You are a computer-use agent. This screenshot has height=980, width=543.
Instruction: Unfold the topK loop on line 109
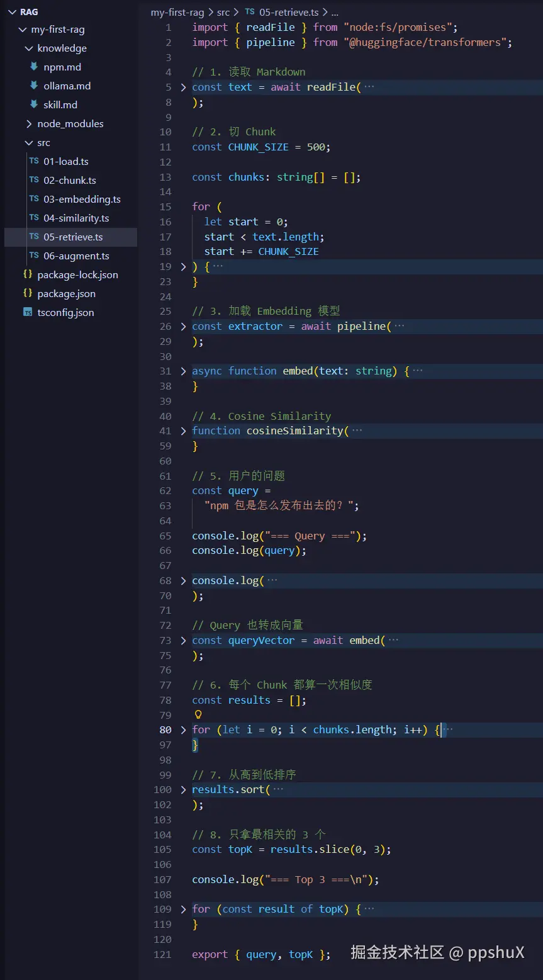pyautogui.click(x=183, y=910)
